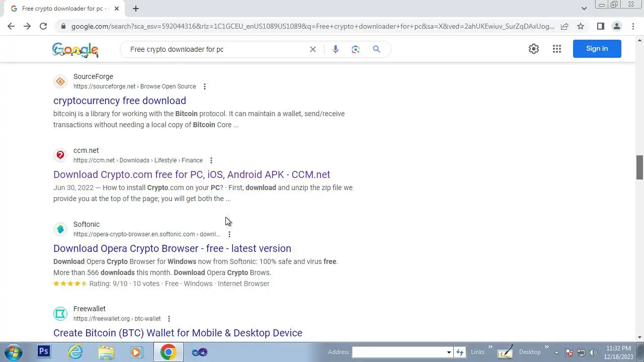View site information lock icon

[62, 26]
